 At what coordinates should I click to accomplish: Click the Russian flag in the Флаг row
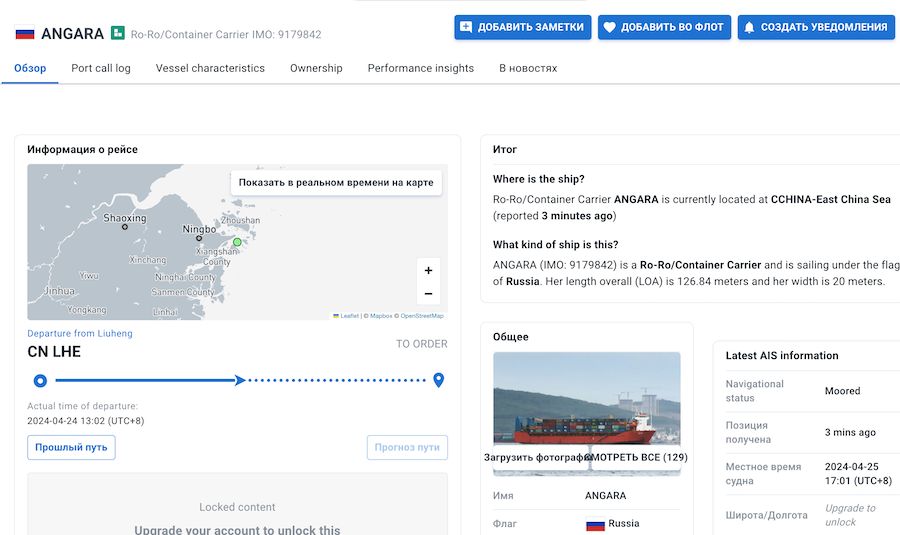(x=595, y=525)
